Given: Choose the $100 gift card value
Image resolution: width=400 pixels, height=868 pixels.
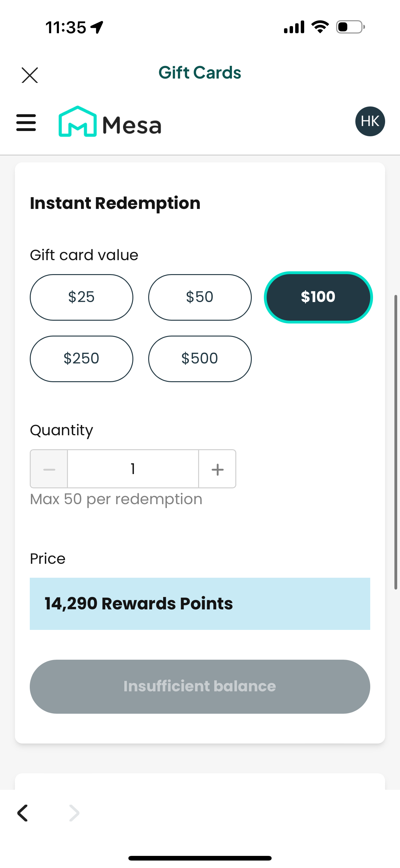Looking at the screenshot, I should pos(318,297).
